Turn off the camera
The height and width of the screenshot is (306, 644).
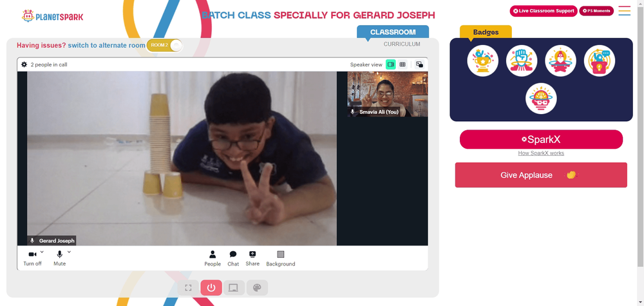[32, 258]
